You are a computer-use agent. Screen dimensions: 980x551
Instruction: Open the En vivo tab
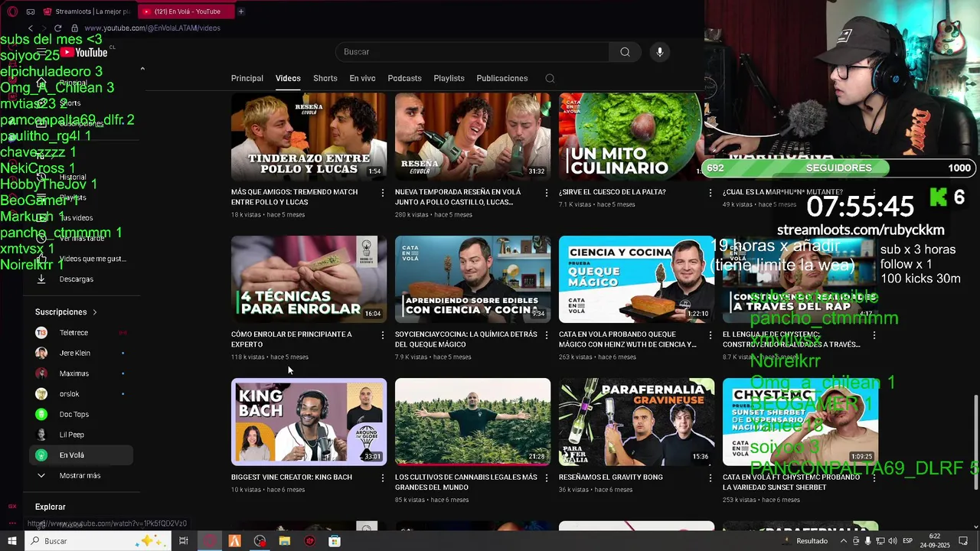point(362,78)
